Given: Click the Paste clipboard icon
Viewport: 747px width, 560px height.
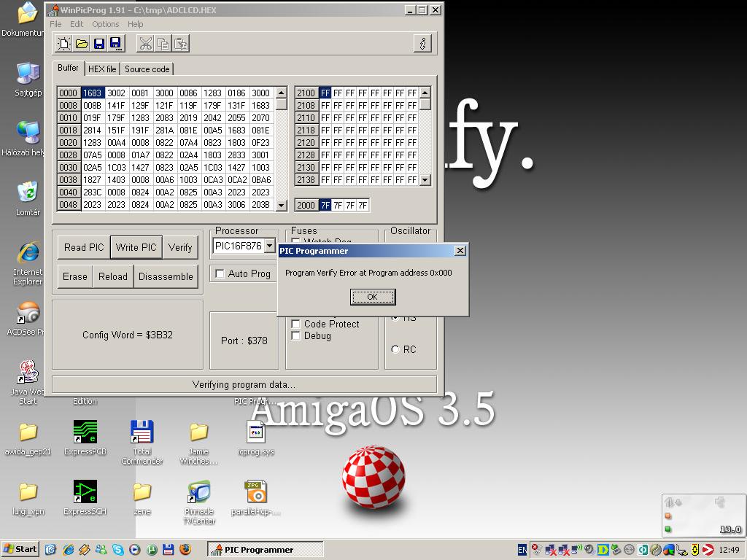Looking at the screenshot, I should (x=181, y=44).
